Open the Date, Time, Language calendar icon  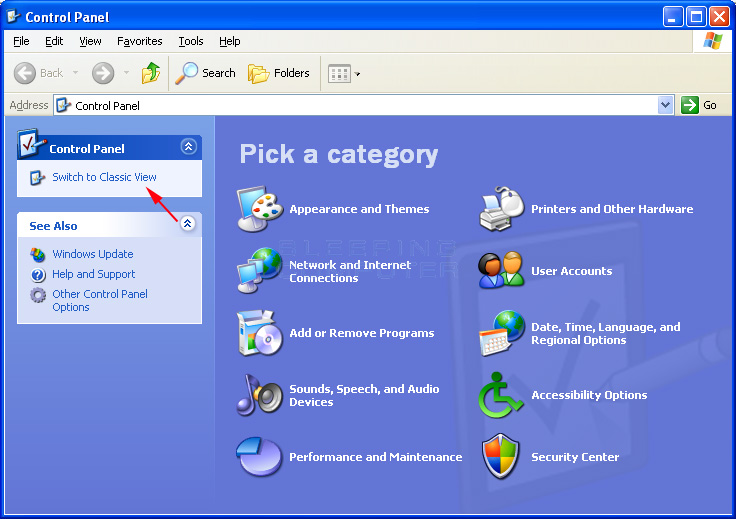[501, 333]
